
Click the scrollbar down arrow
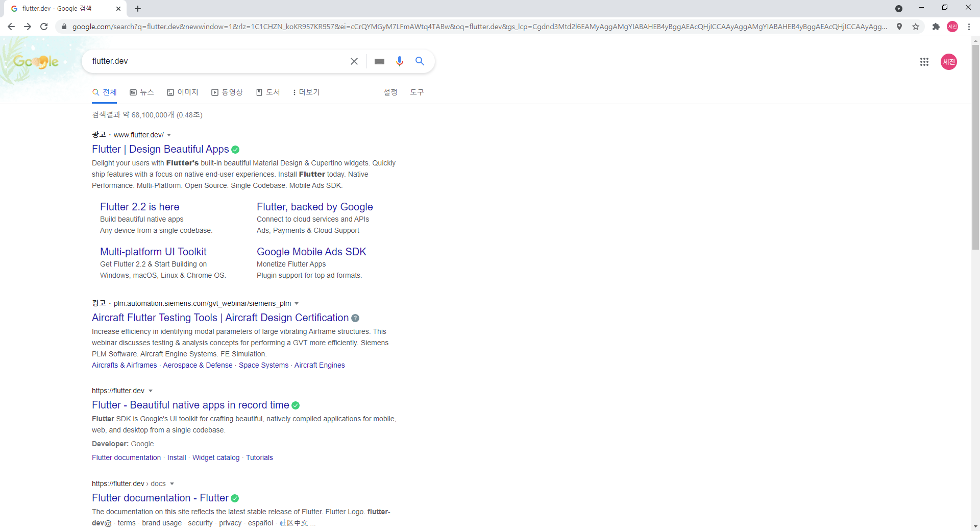pos(975,526)
